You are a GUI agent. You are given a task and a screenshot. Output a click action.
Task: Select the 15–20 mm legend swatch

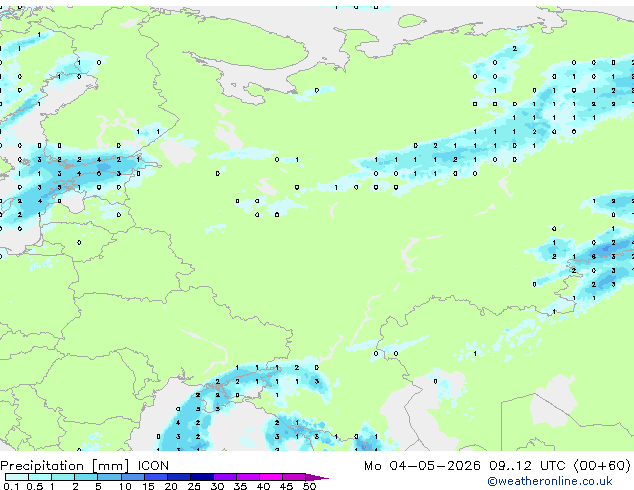155,477
